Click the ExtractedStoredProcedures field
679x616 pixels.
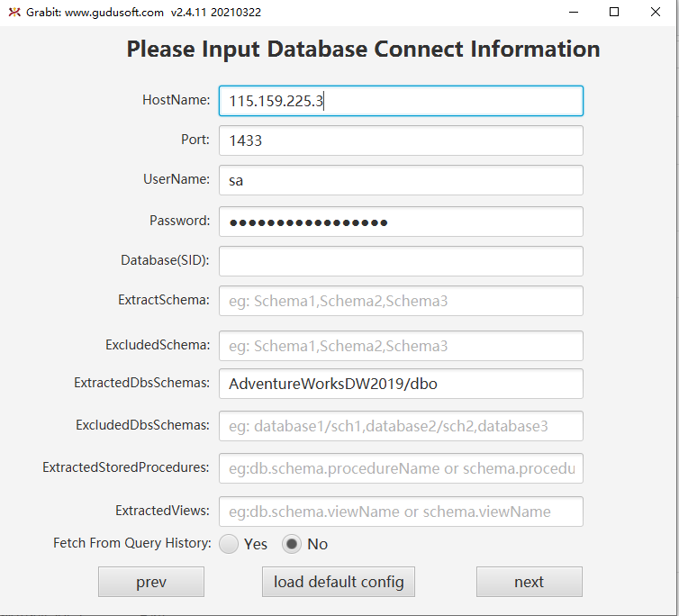point(401,468)
